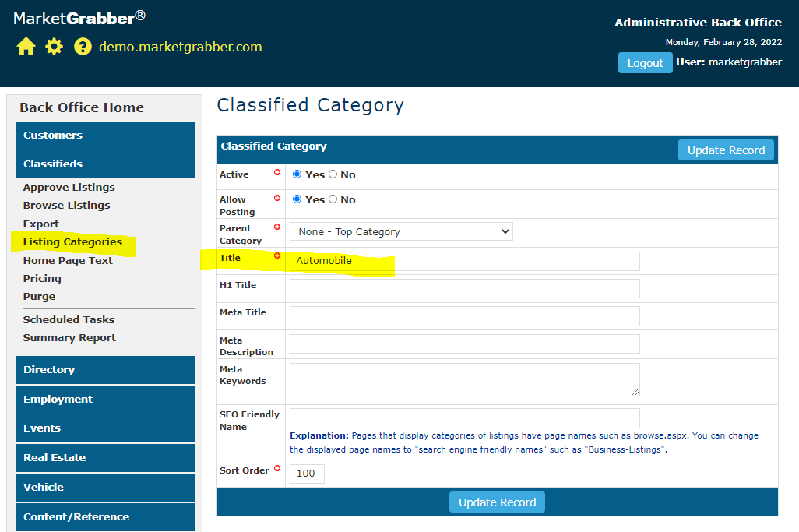Screen dimensions: 799x532
Task: Click the Meta Keywords text area
Action: pos(465,379)
